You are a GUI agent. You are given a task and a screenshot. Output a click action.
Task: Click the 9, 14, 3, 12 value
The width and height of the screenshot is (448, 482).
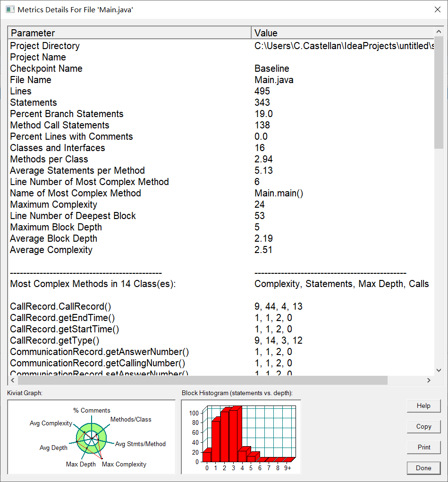pyautogui.click(x=278, y=340)
